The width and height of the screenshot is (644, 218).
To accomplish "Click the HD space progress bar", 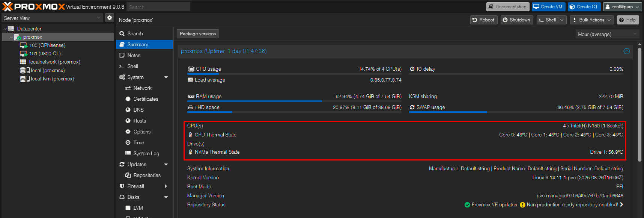I will [x=295, y=112].
